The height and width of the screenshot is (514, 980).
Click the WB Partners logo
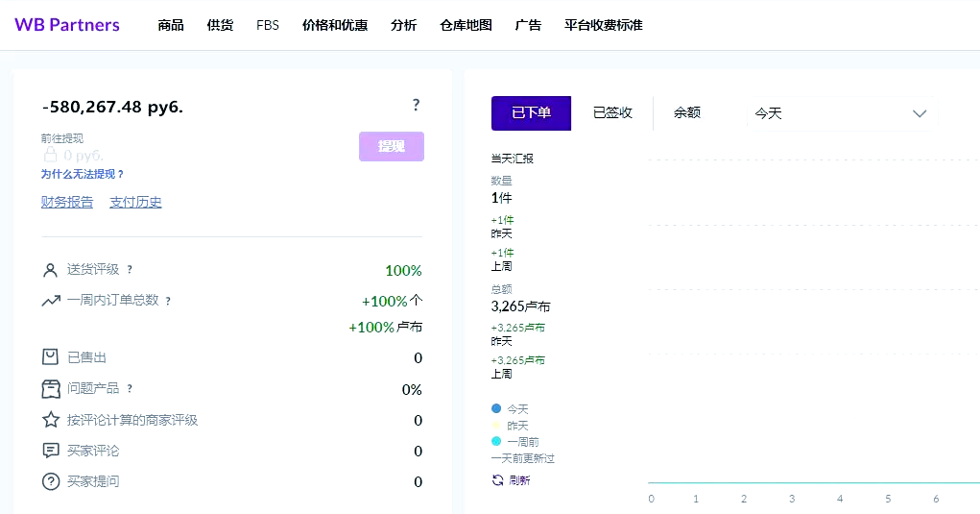pos(67,25)
